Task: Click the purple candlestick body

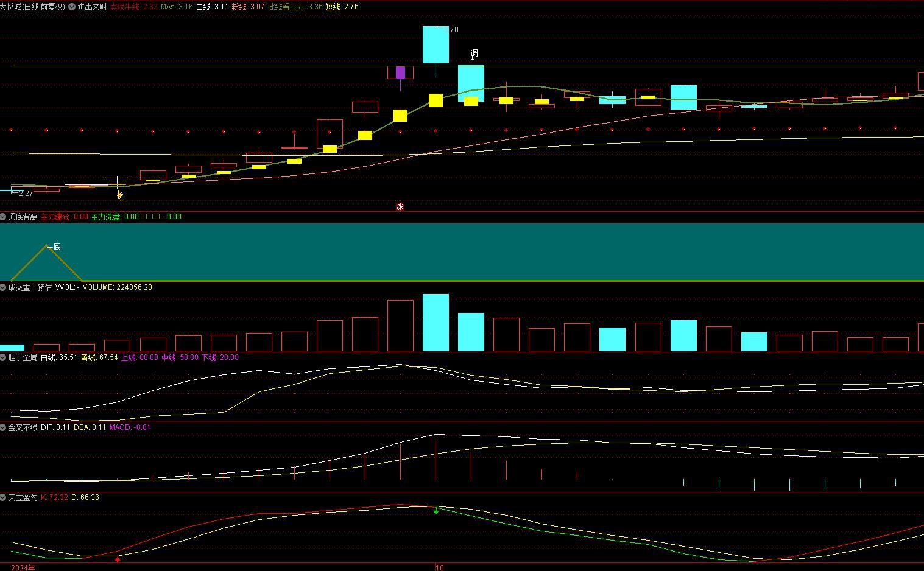Action: coord(400,72)
